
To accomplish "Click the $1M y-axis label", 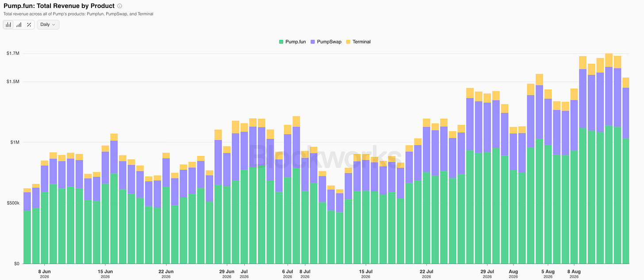I will pos(15,142).
